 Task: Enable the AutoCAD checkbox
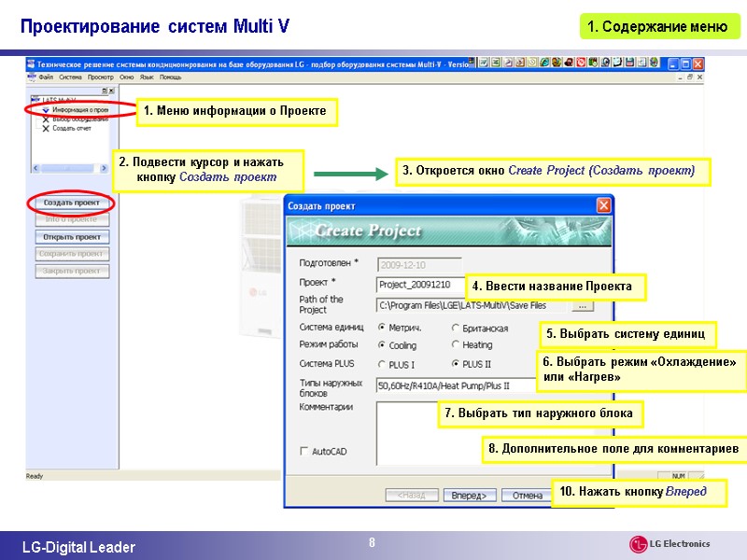[x=303, y=451]
